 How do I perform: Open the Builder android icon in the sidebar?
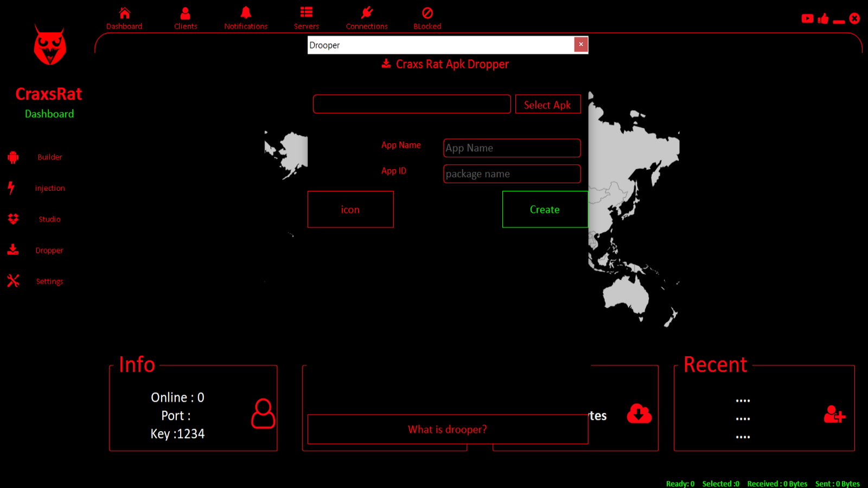pos(13,157)
